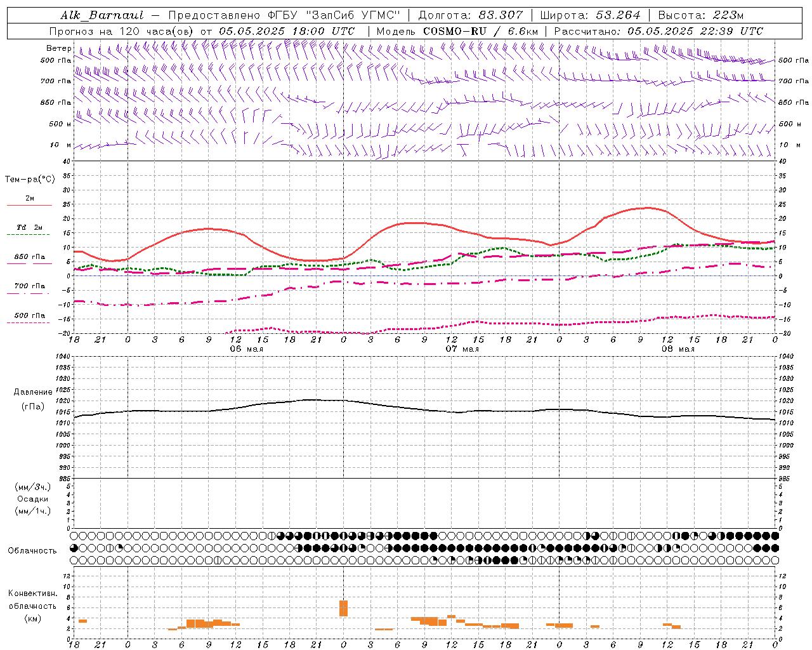Click the 08 мая date label
This screenshot has height=650, width=812.
[678, 349]
